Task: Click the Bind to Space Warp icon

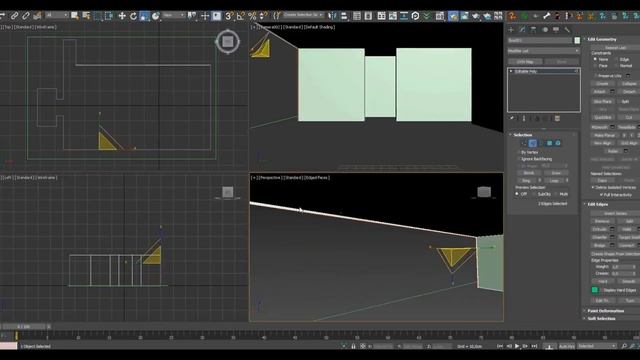Action: pos(37,16)
